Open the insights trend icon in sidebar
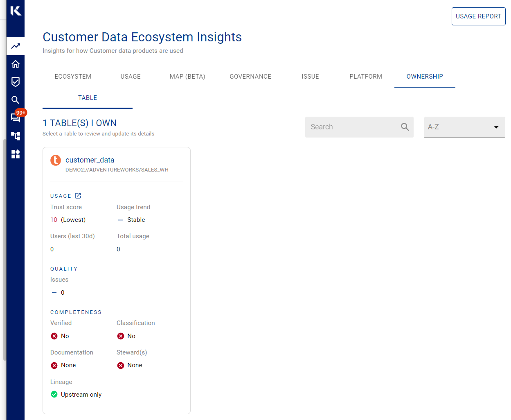The width and height of the screenshot is (511, 420). click(16, 46)
